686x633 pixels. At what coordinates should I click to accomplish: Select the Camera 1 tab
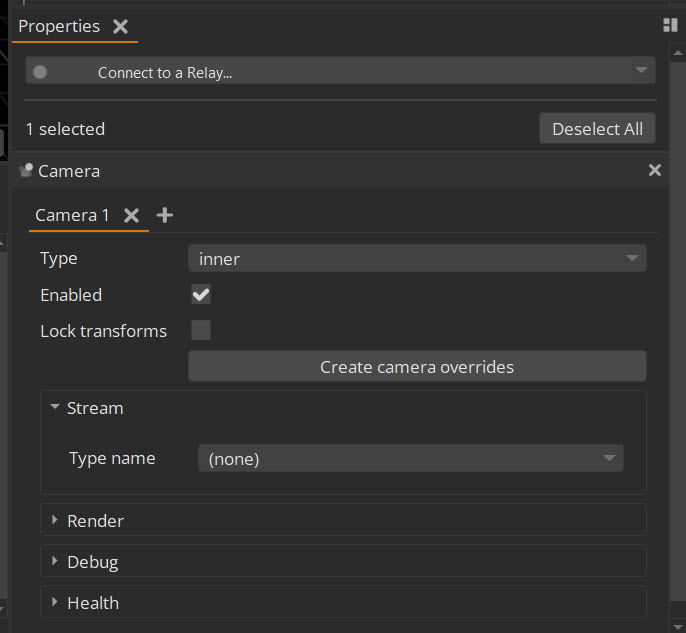[x=72, y=215]
